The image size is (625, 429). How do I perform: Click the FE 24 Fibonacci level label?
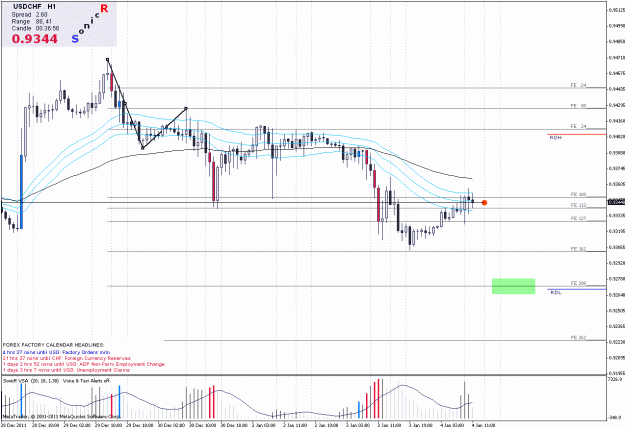(x=578, y=126)
